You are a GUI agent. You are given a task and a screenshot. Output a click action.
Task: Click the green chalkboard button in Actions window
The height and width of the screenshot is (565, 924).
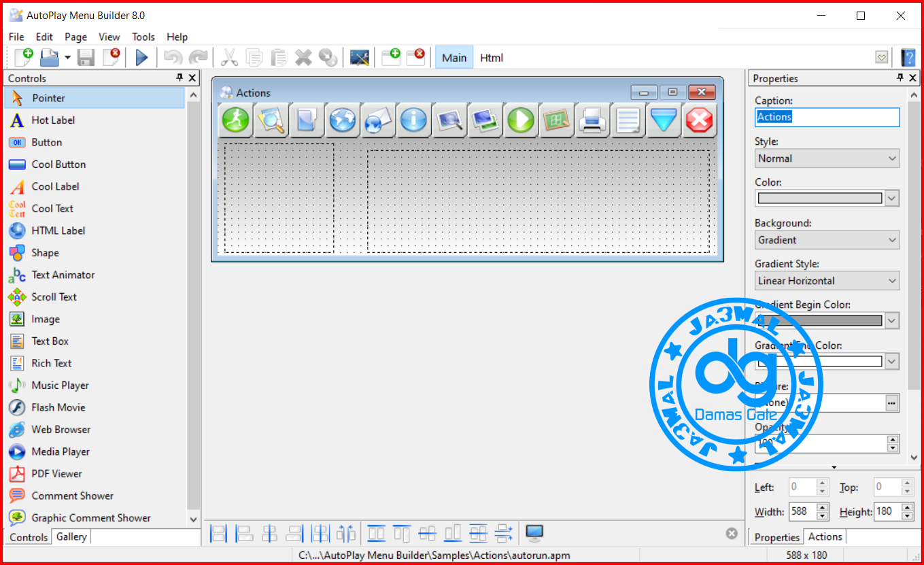click(x=556, y=120)
